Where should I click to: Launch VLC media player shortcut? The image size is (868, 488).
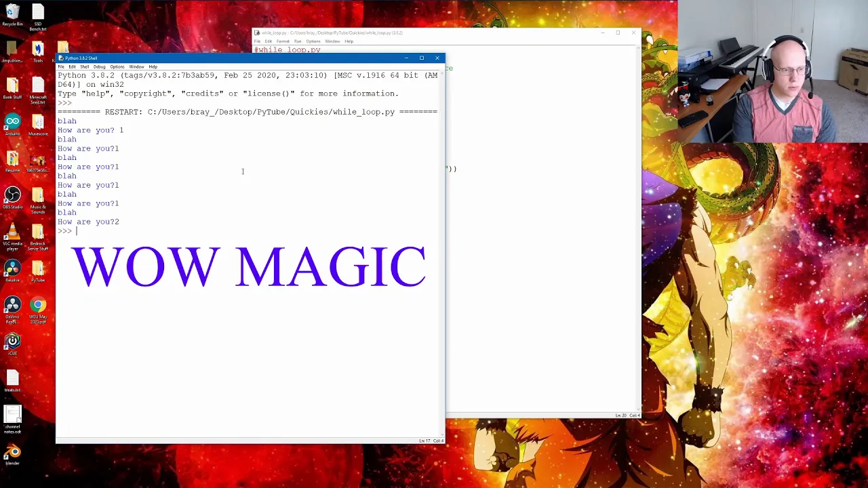point(12,236)
